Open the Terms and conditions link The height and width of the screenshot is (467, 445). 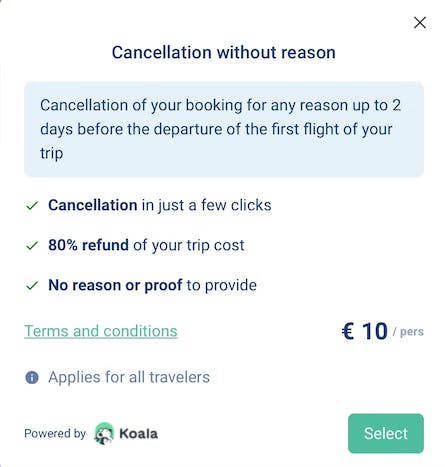pyautogui.click(x=101, y=331)
